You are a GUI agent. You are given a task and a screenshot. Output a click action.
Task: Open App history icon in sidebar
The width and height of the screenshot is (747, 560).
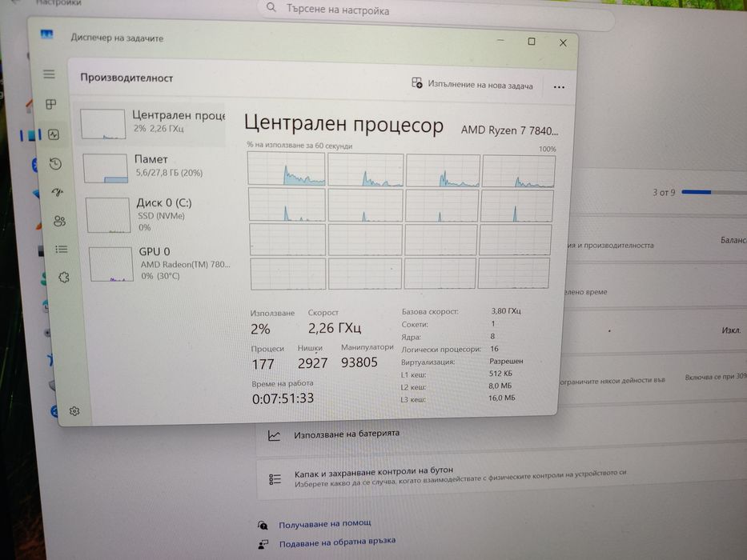55,164
